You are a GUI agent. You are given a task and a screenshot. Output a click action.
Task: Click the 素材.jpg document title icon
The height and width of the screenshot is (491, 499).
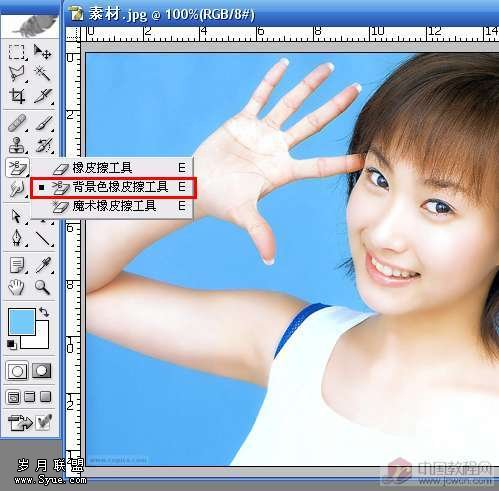pyautogui.click(x=76, y=14)
